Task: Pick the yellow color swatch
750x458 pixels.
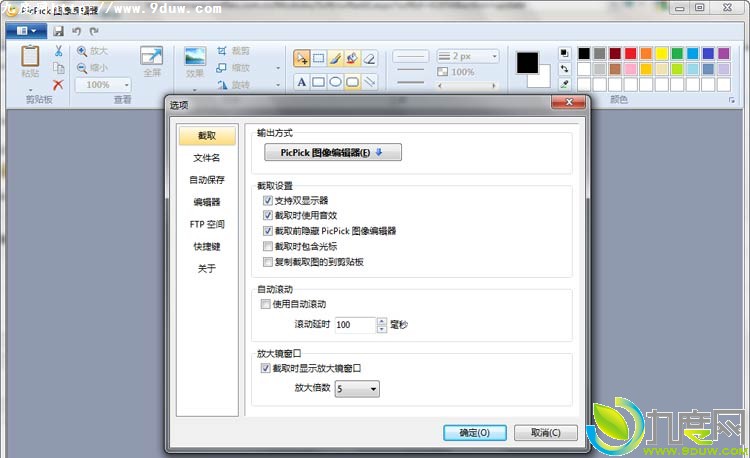Action: click(662, 53)
